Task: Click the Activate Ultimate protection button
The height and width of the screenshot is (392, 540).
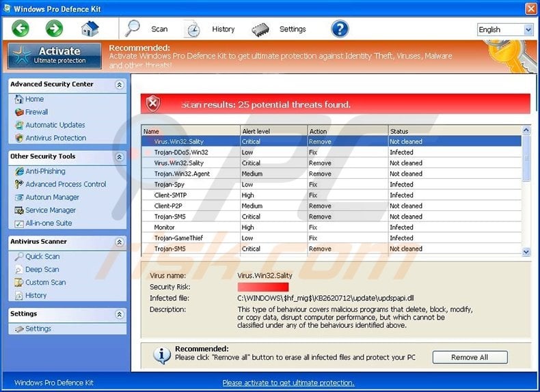Action: click(55, 56)
